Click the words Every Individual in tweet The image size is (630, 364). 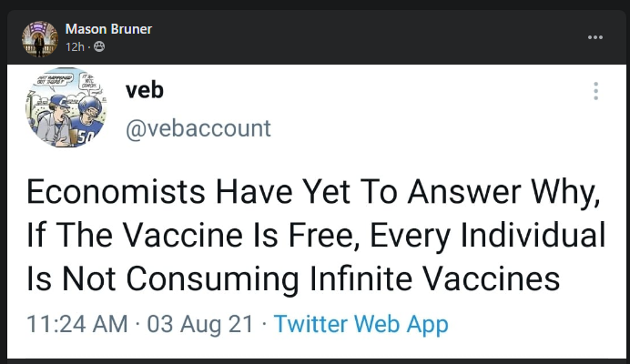[487, 235]
